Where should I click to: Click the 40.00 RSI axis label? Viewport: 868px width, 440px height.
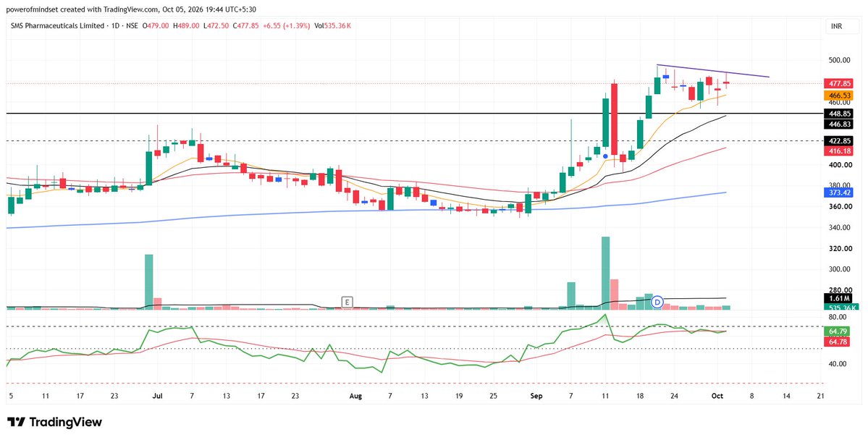[x=838, y=363]
